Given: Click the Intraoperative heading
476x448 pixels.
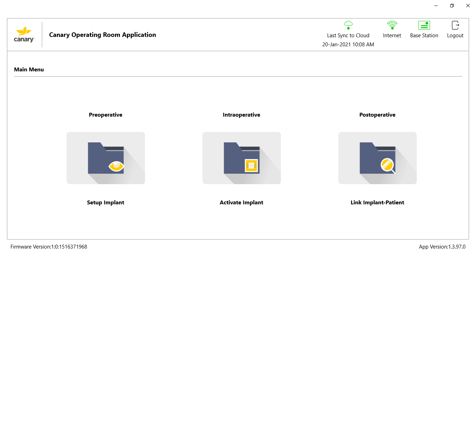Looking at the screenshot, I should pyautogui.click(x=241, y=115).
